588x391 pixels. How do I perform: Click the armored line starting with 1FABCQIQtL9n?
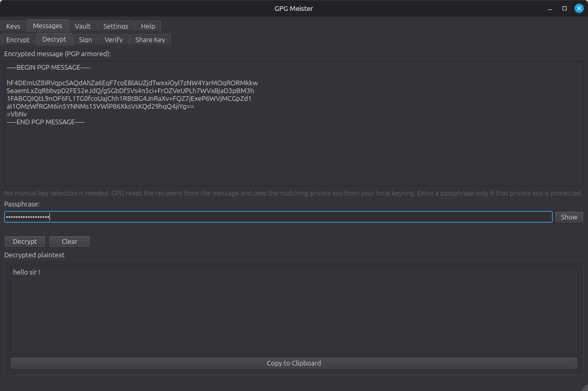click(x=129, y=99)
